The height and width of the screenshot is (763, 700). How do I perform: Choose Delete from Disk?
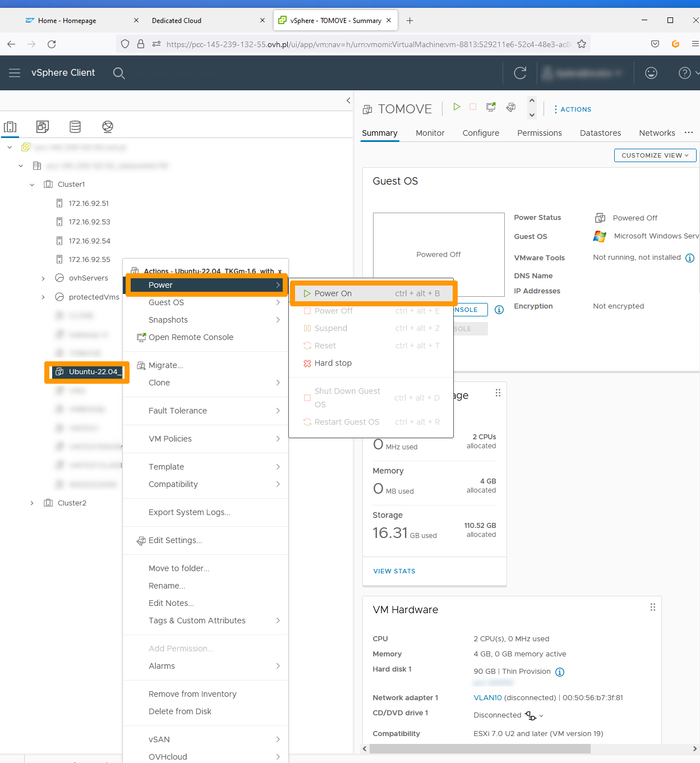coord(205,711)
